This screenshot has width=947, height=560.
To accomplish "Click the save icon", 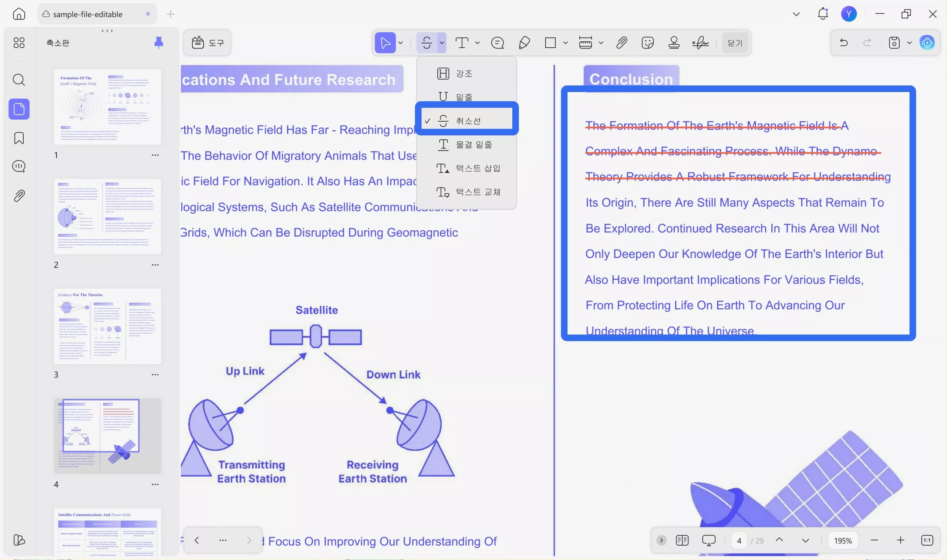I will [x=894, y=43].
